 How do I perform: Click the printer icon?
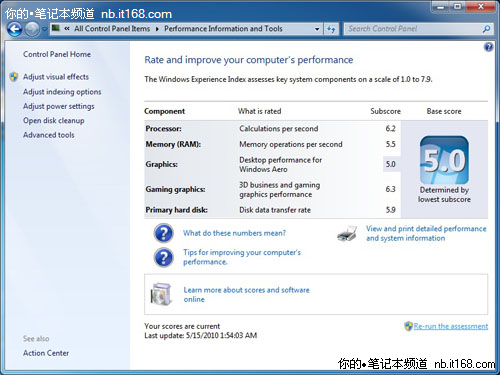[347, 233]
